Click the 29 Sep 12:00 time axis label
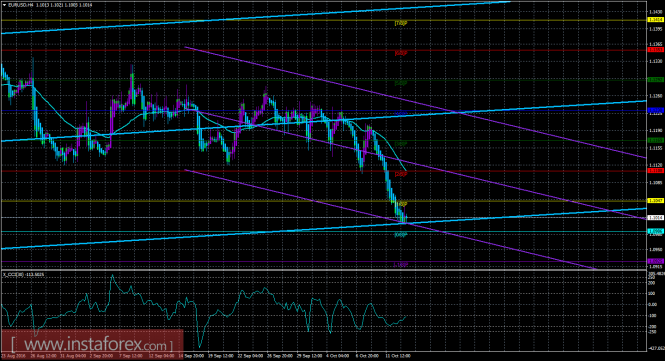This screenshot has width=665, height=361. (310, 356)
